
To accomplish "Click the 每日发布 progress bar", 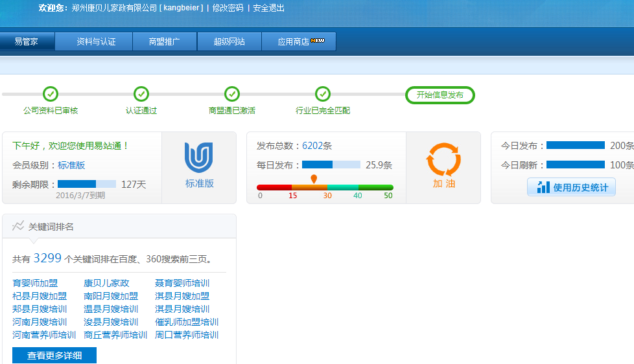I will click(331, 165).
